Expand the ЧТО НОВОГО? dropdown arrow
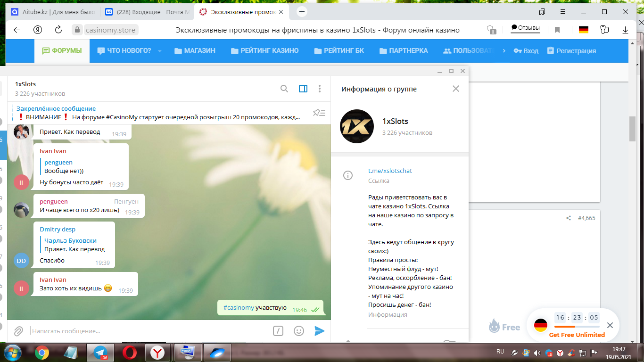The image size is (644, 362). tap(159, 51)
